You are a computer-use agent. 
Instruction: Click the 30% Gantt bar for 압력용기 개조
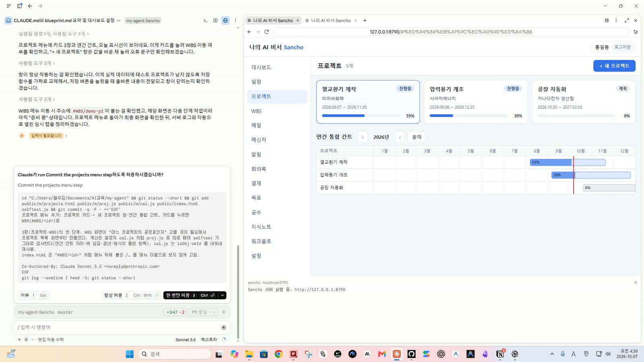(591, 175)
